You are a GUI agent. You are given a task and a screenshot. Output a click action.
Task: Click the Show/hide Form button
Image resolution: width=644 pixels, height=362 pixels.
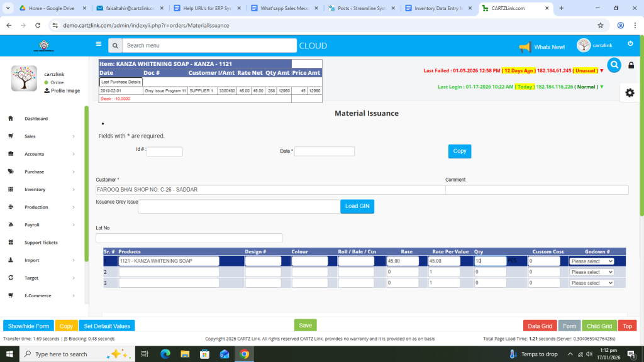pyautogui.click(x=28, y=326)
